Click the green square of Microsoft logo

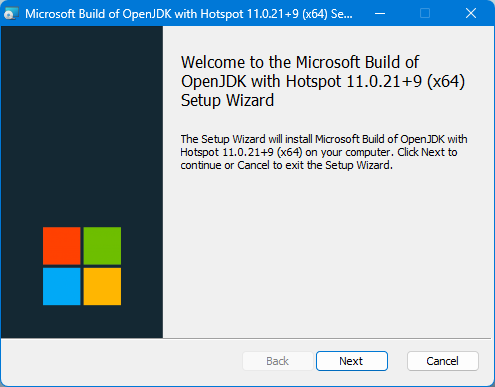[102, 246]
